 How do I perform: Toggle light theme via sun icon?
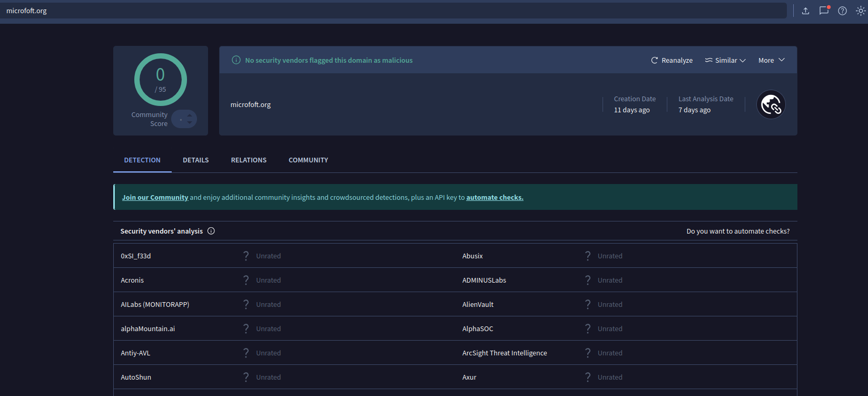(x=861, y=11)
